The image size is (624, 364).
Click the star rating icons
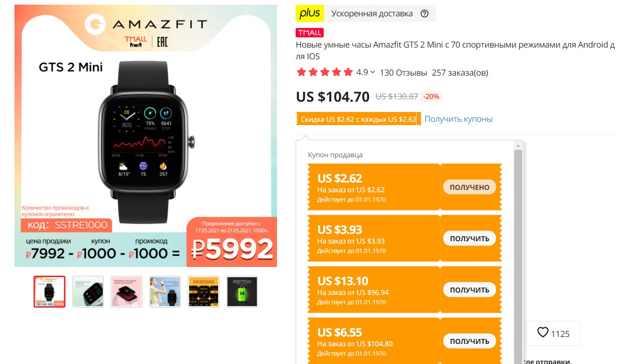[325, 72]
